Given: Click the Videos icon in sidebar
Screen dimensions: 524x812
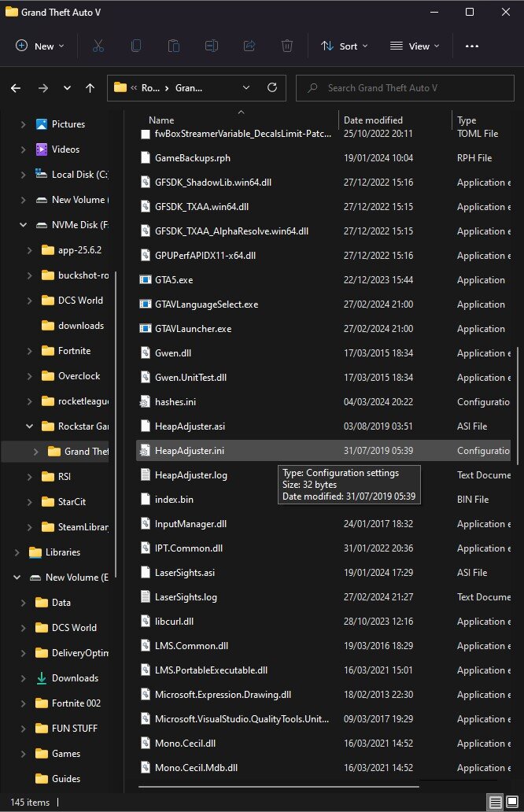Looking at the screenshot, I should click(42, 149).
